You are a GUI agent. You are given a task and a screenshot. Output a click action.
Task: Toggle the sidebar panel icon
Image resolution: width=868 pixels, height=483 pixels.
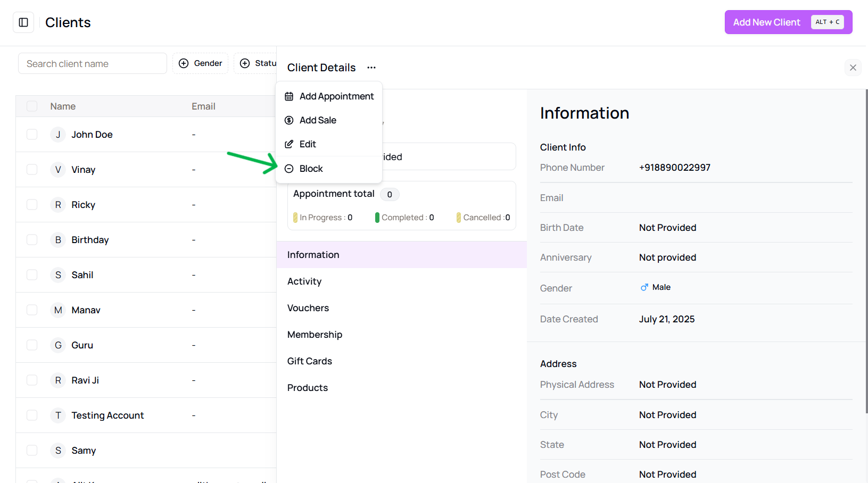pyautogui.click(x=23, y=22)
